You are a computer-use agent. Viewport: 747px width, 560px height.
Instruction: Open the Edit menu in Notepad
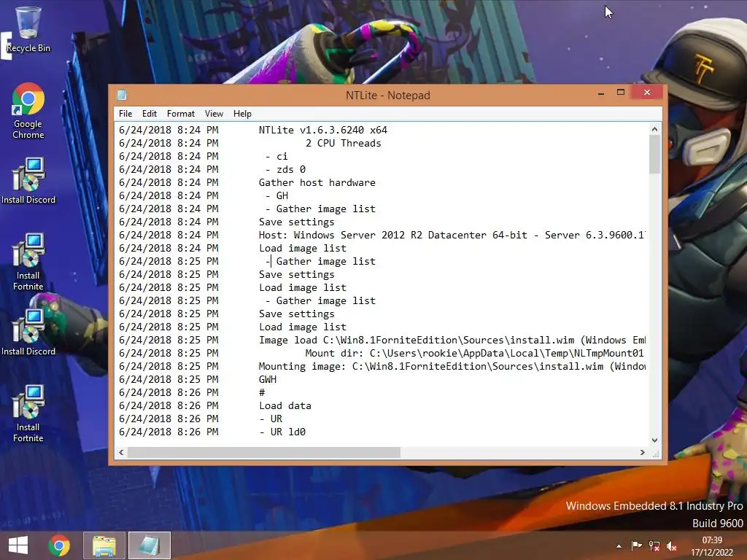coord(149,114)
